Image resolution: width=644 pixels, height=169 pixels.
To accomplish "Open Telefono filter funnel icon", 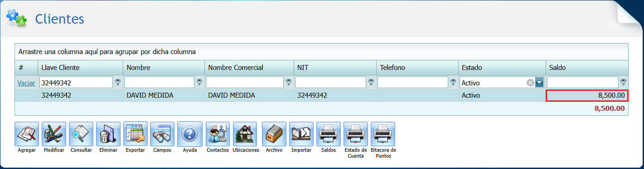I will click(453, 82).
